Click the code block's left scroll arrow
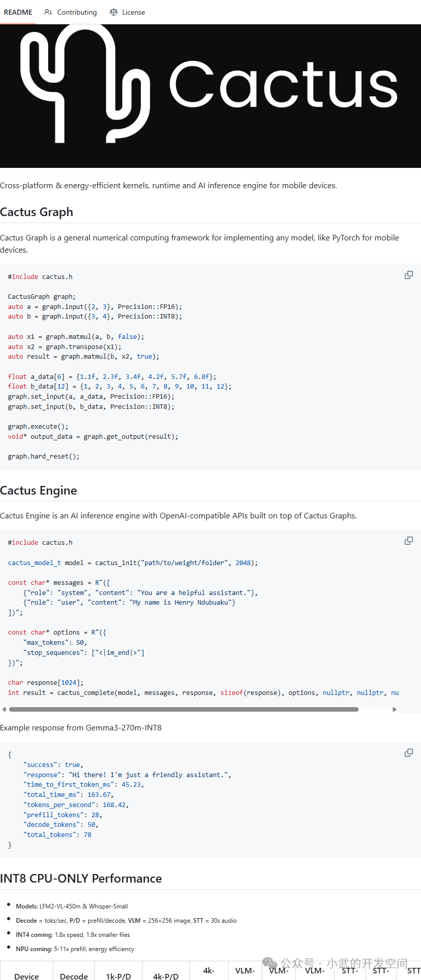421x980 pixels. [4, 709]
